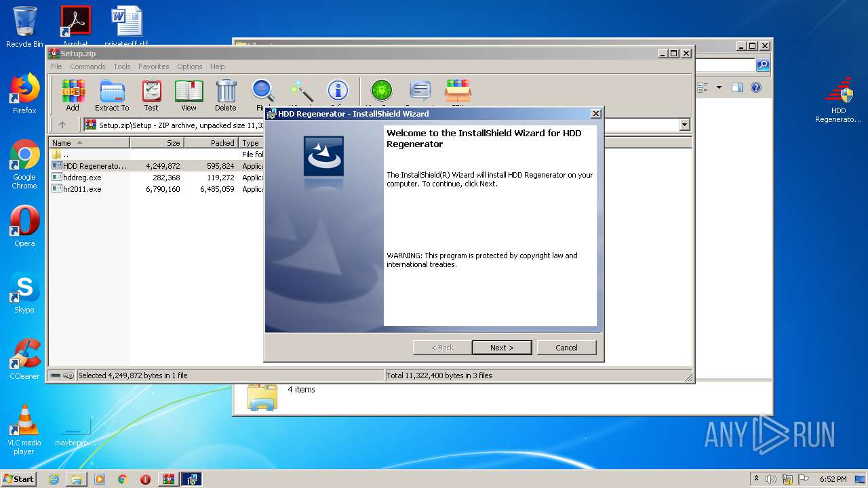Open the Word document desktop icon

point(126,26)
